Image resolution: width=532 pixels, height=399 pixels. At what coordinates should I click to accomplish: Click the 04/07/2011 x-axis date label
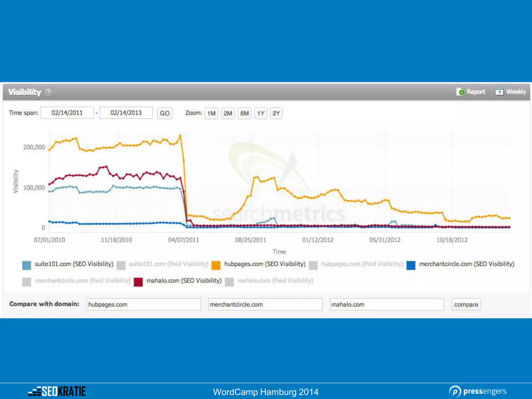[183, 240]
